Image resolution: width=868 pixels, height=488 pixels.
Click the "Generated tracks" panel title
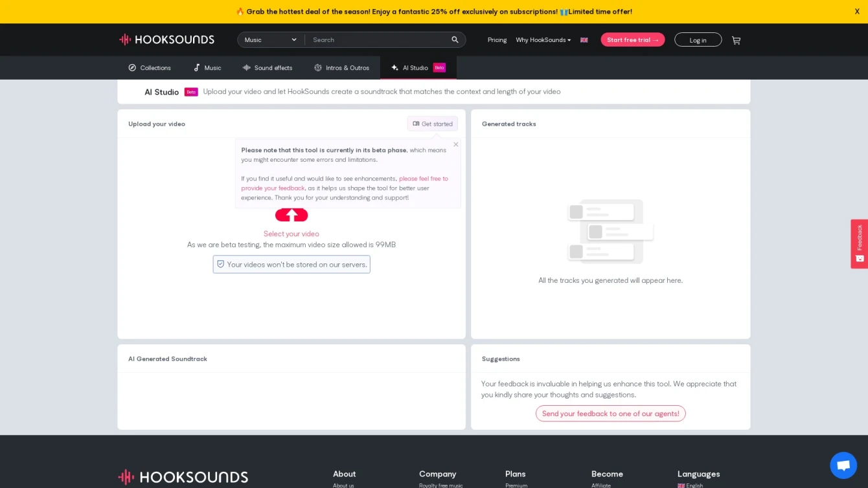509,124
